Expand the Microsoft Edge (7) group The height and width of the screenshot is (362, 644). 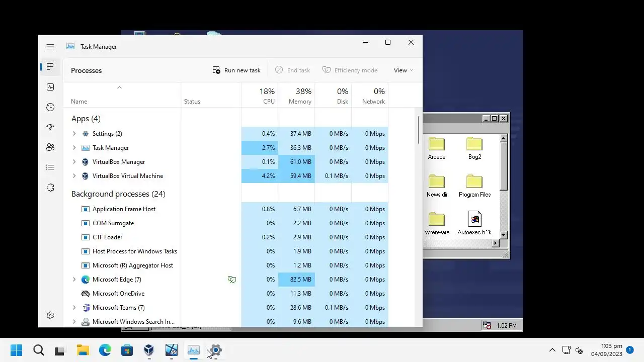click(74, 280)
